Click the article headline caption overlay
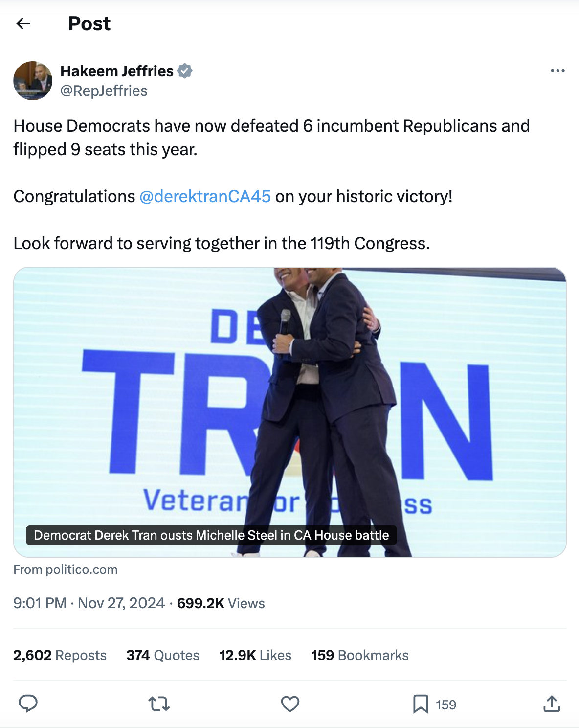Screen dimensions: 579x728 pyautogui.click(x=211, y=535)
